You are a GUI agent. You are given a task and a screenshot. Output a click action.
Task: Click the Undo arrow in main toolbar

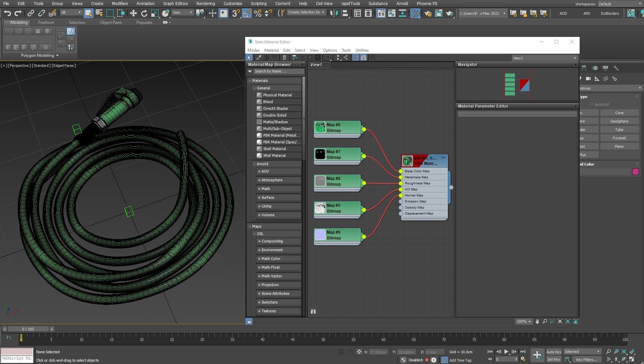tap(7, 13)
